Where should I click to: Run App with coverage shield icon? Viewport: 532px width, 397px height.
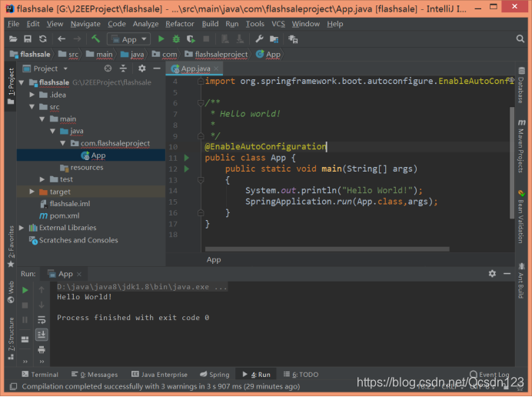point(191,39)
